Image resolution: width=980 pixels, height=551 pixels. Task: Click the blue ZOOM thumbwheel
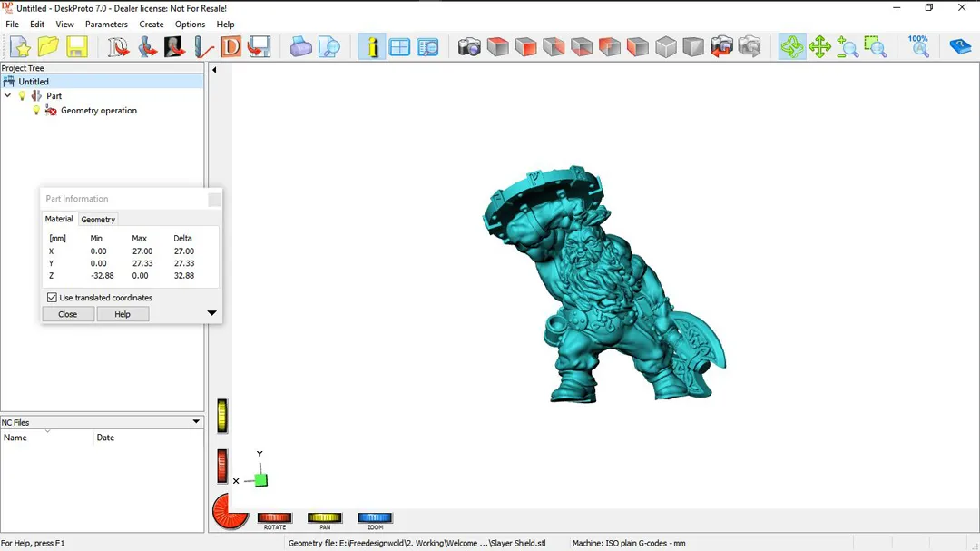(375, 517)
